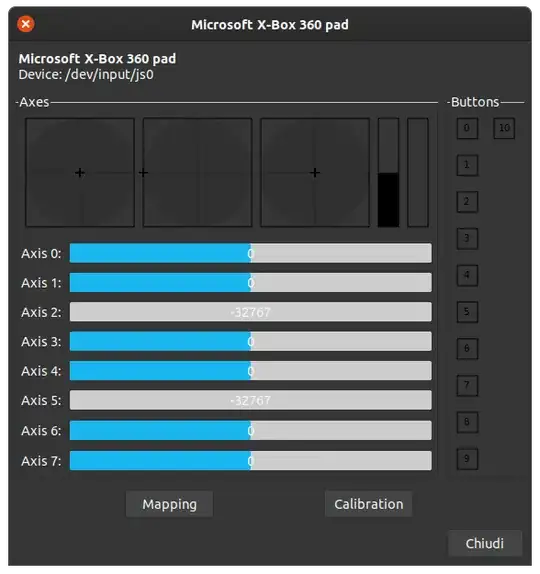Image resolution: width=540 pixels, height=574 pixels.
Task: Click the third stick position box
Action: 315,172
